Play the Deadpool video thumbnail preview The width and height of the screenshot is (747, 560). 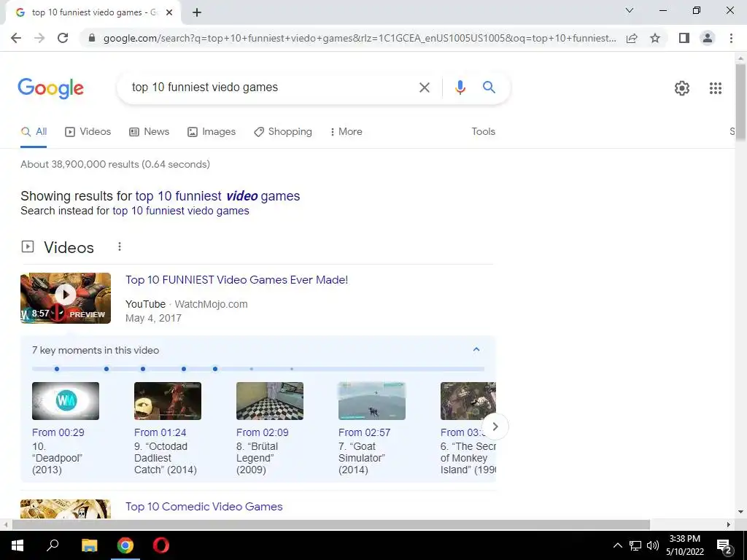coord(66,298)
